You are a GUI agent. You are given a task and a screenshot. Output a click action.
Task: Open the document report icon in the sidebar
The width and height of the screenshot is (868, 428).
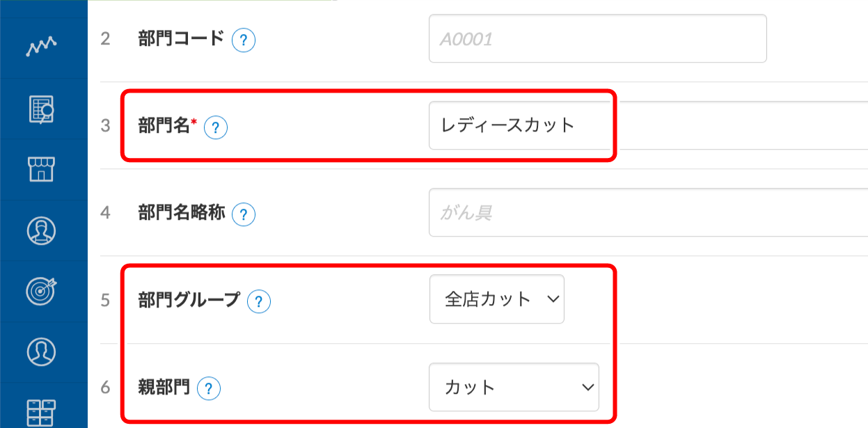42,108
